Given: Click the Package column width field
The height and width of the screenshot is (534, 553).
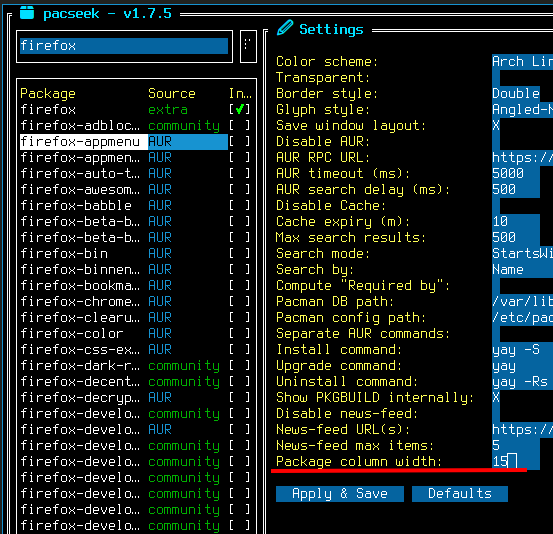Looking at the screenshot, I should 516,462.
